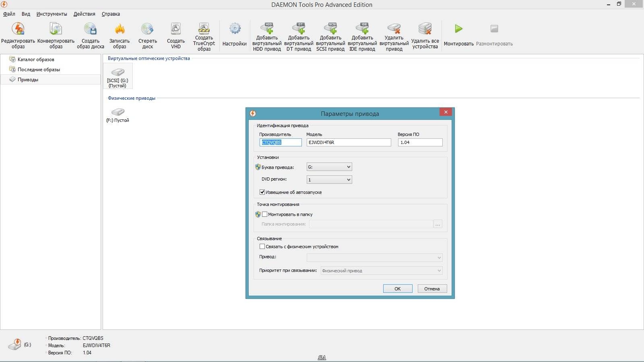Click the Модель field with EJWDIV4T6R

(x=349, y=142)
